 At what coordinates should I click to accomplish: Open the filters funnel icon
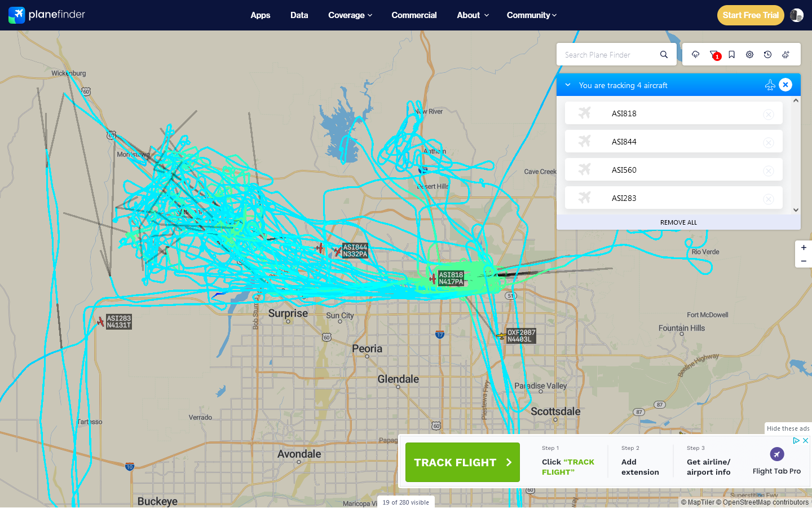pos(714,55)
